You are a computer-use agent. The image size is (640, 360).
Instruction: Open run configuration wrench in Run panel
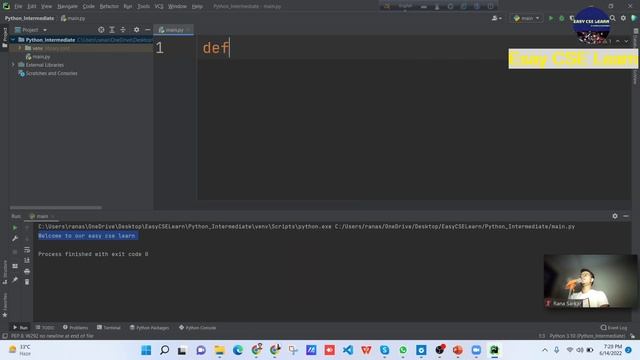point(15,238)
